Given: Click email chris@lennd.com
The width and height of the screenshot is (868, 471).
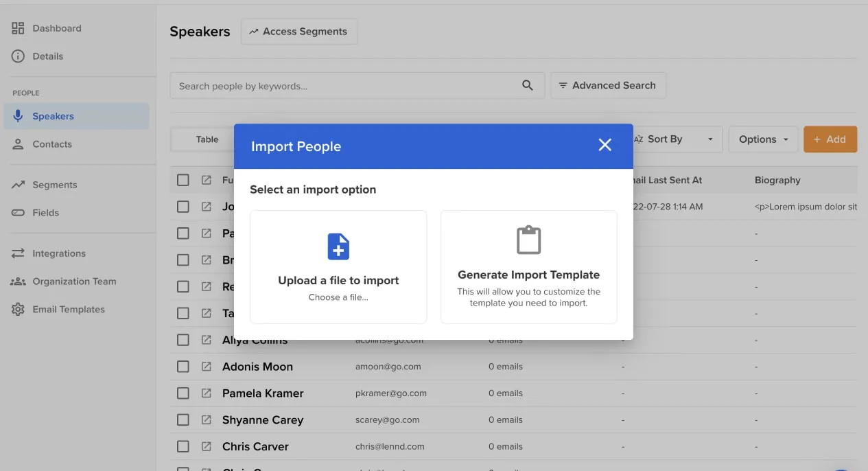Looking at the screenshot, I should (390, 446).
